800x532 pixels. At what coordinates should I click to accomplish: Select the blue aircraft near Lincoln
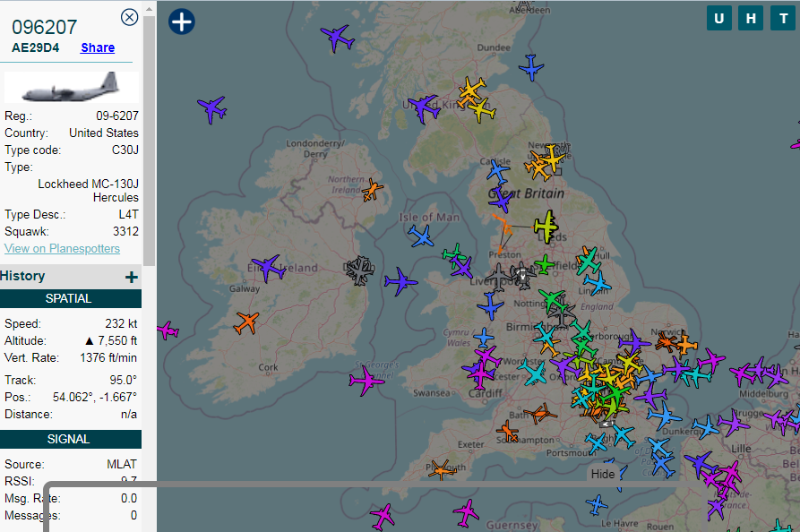click(597, 283)
